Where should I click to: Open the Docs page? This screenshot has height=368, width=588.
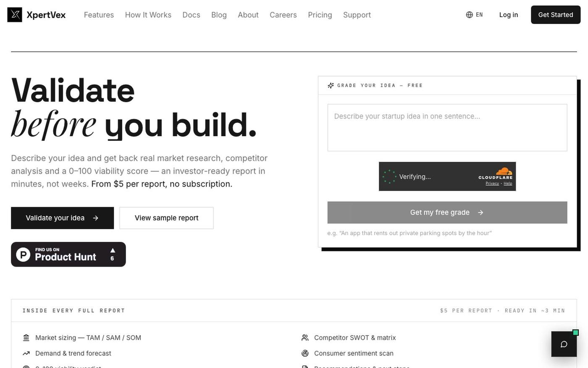[x=191, y=15]
